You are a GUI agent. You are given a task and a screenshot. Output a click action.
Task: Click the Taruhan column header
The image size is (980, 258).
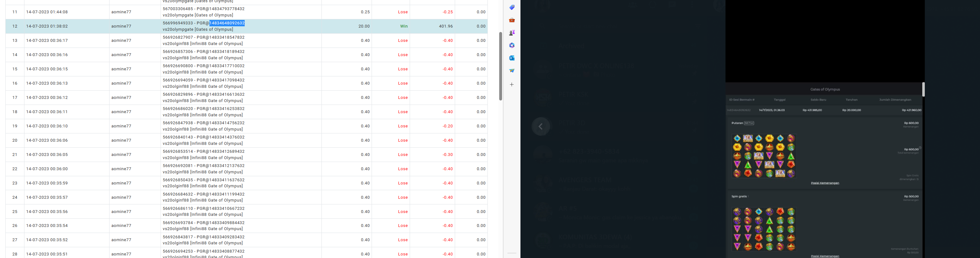click(851, 100)
